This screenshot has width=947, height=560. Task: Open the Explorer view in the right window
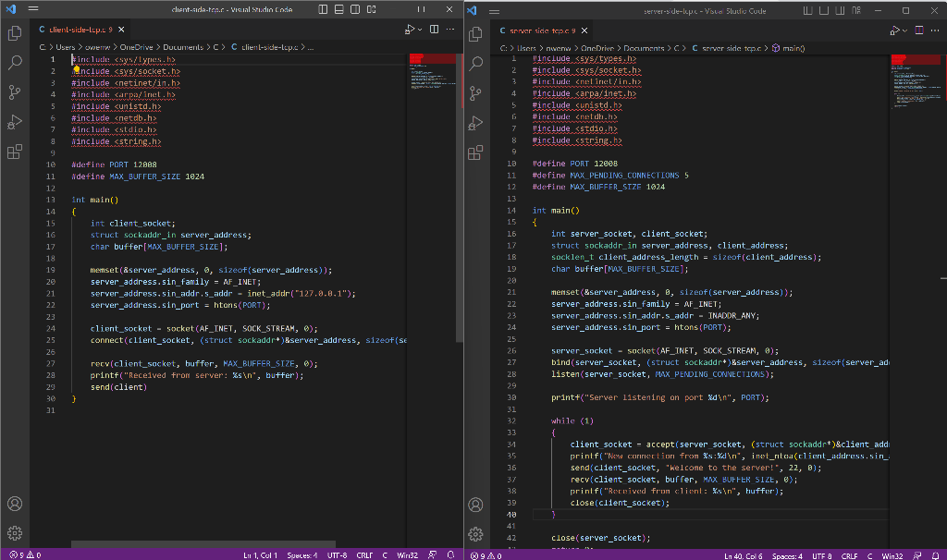click(475, 32)
